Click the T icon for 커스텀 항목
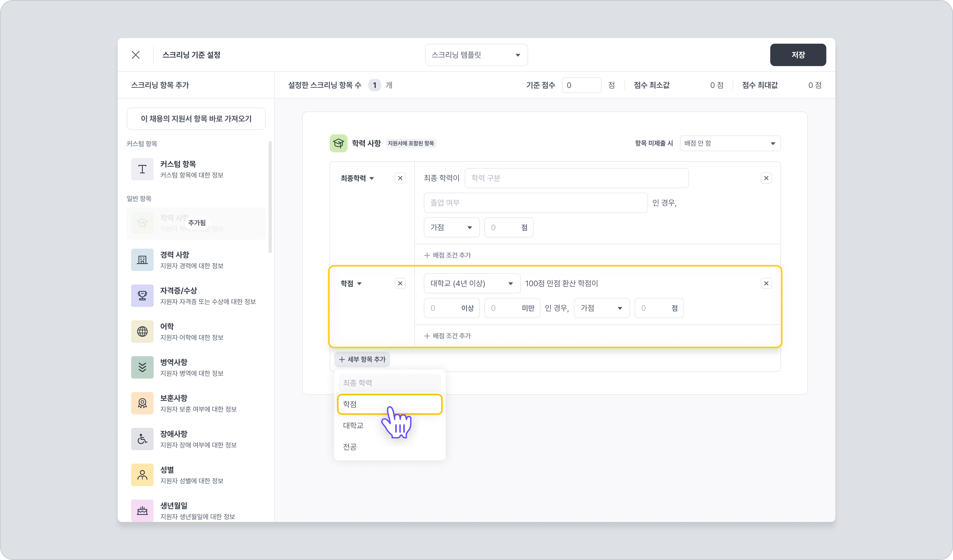The image size is (953, 560). coord(142,169)
